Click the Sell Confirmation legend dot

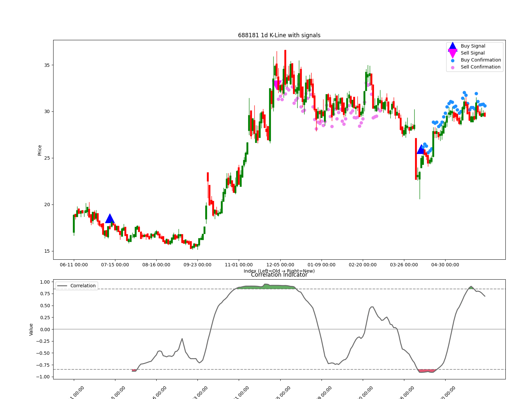453,67
